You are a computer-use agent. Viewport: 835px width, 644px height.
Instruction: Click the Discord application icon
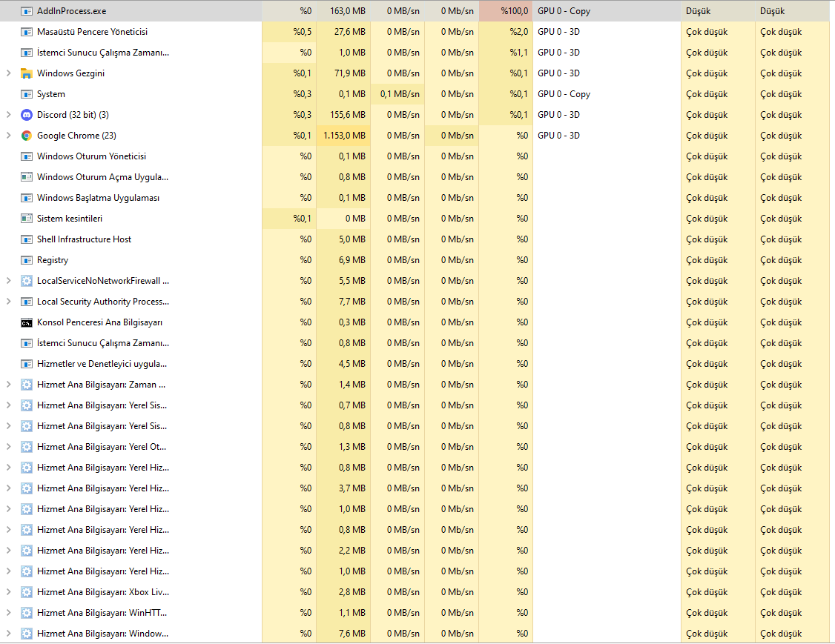[27, 115]
